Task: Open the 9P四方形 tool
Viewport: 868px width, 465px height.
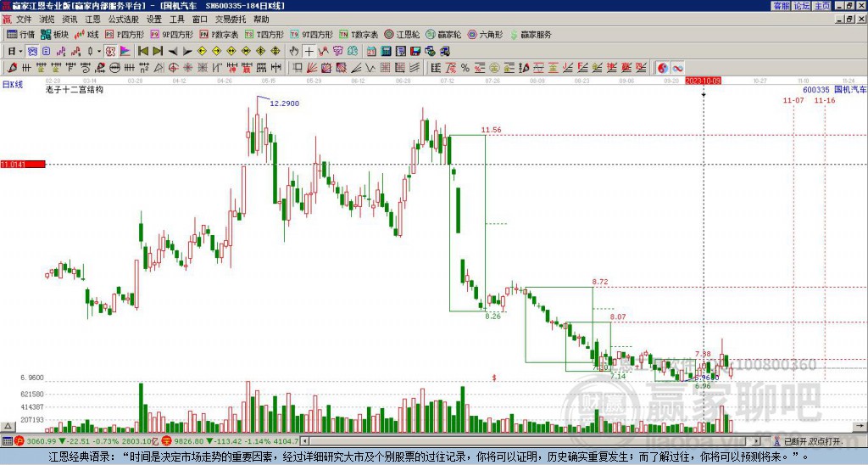Action: point(171,34)
